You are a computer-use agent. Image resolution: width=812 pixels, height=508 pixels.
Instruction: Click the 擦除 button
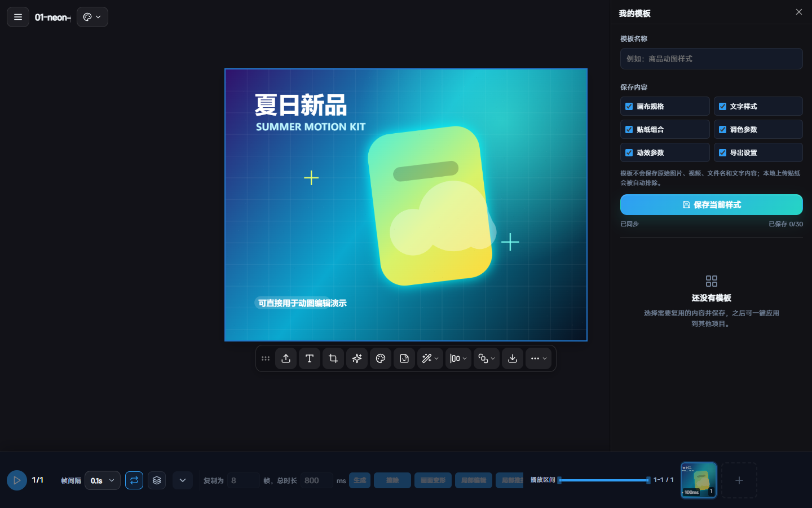click(392, 480)
